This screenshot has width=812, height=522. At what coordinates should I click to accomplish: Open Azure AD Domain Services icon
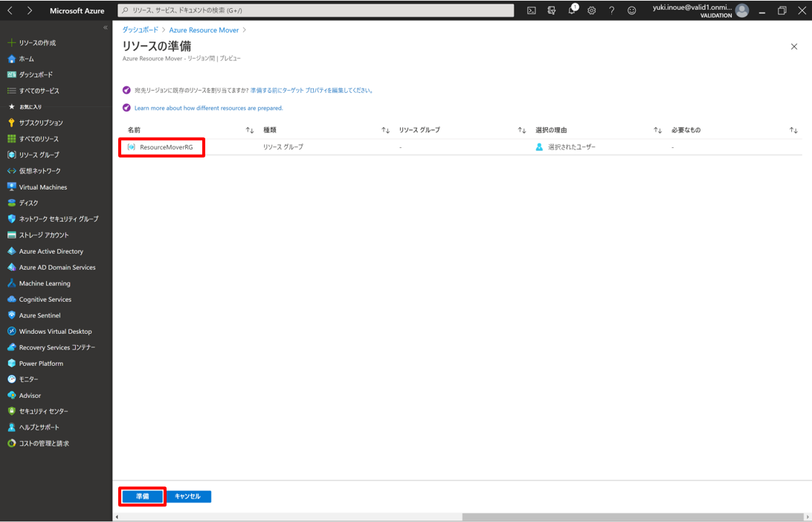[11, 267]
